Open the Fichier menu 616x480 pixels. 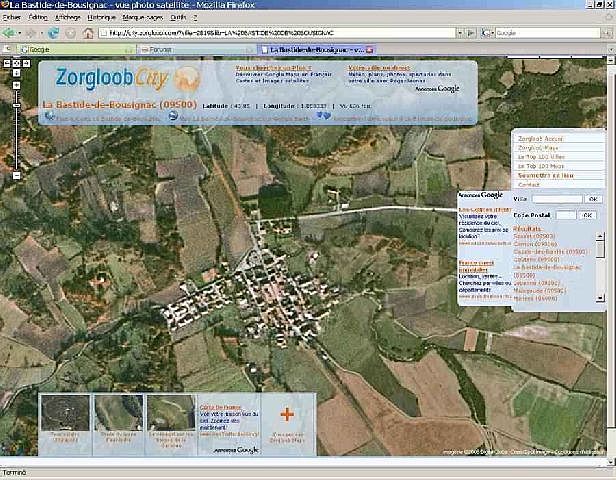click(12, 18)
